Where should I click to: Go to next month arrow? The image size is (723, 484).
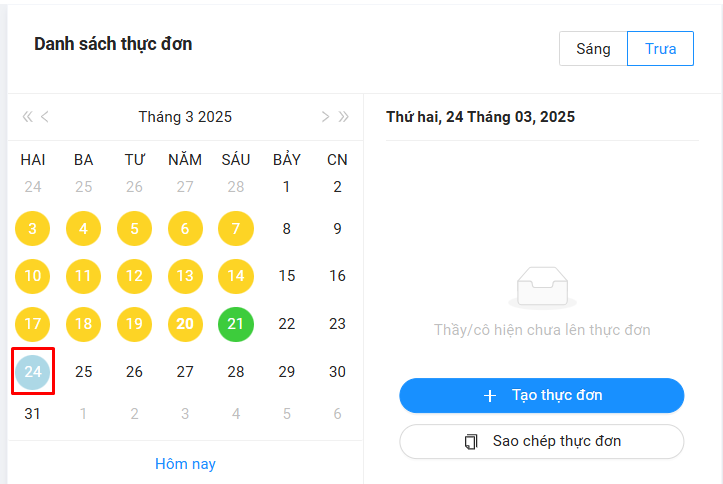pyautogui.click(x=325, y=117)
